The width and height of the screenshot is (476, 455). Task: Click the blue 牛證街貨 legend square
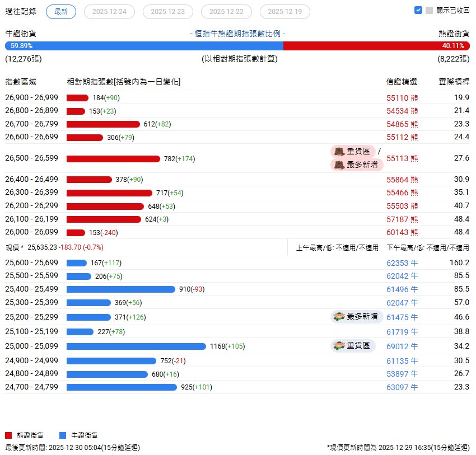63,434
